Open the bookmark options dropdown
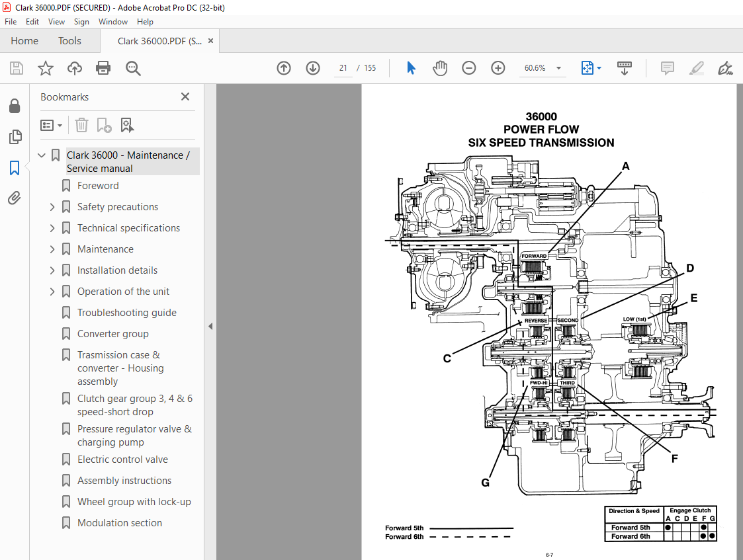The height and width of the screenshot is (560, 743). click(x=51, y=125)
